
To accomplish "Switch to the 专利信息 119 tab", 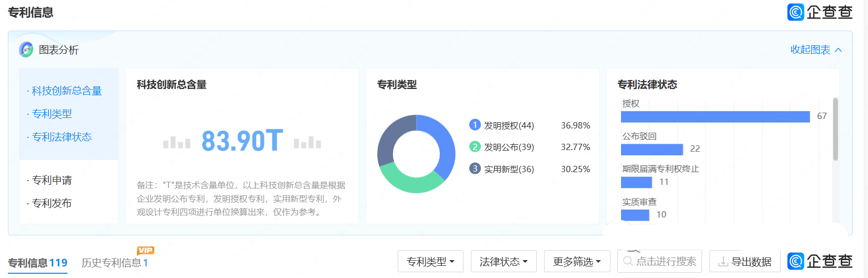I will click(x=37, y=263).
